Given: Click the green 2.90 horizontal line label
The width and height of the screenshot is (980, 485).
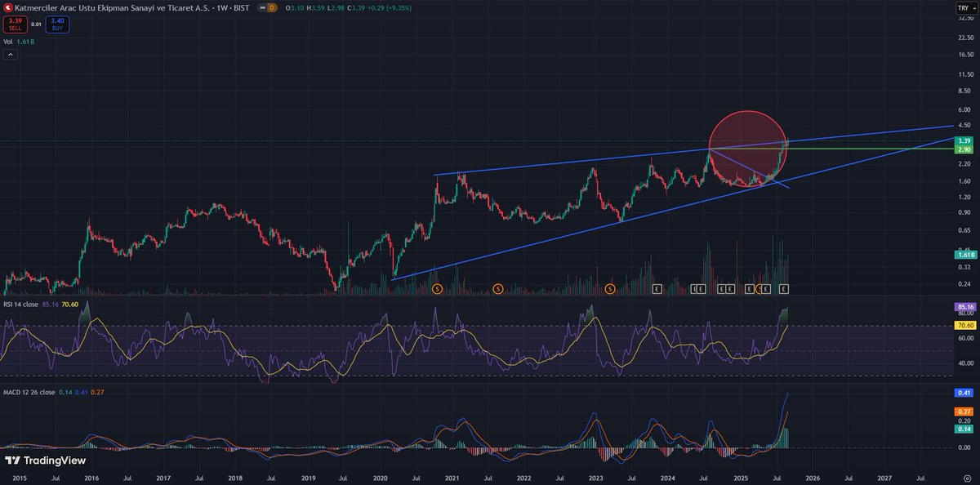Looking at the screenshot, I should pyautogui.click(x=964, y=149).
